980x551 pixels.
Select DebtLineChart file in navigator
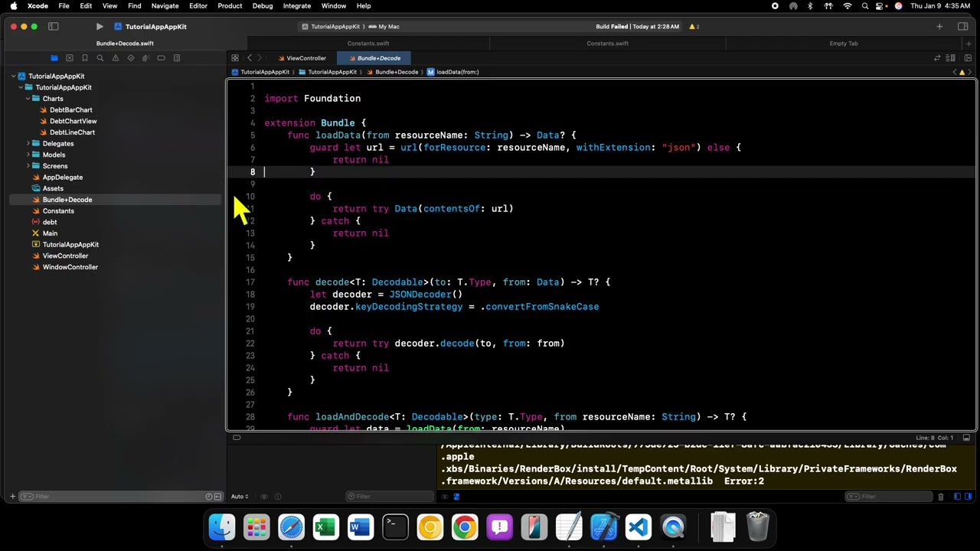72,132
